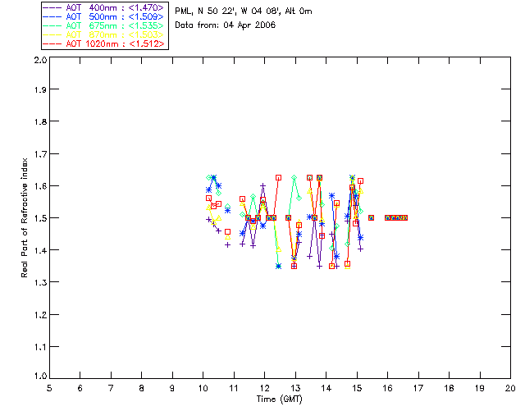Click the 'Real Part of Refractive index' axis label
Screen dimensions: 525x420
24,217
